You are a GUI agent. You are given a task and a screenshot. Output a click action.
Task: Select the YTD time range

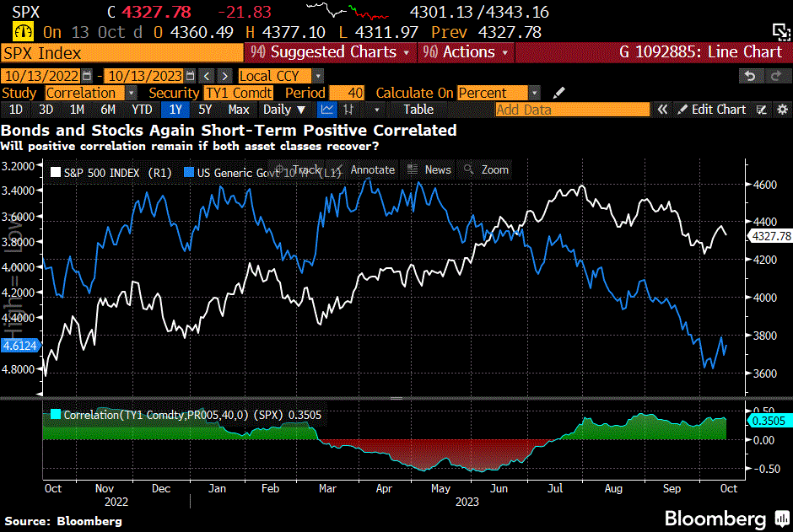pyautogui.click(x=142, y=110)
